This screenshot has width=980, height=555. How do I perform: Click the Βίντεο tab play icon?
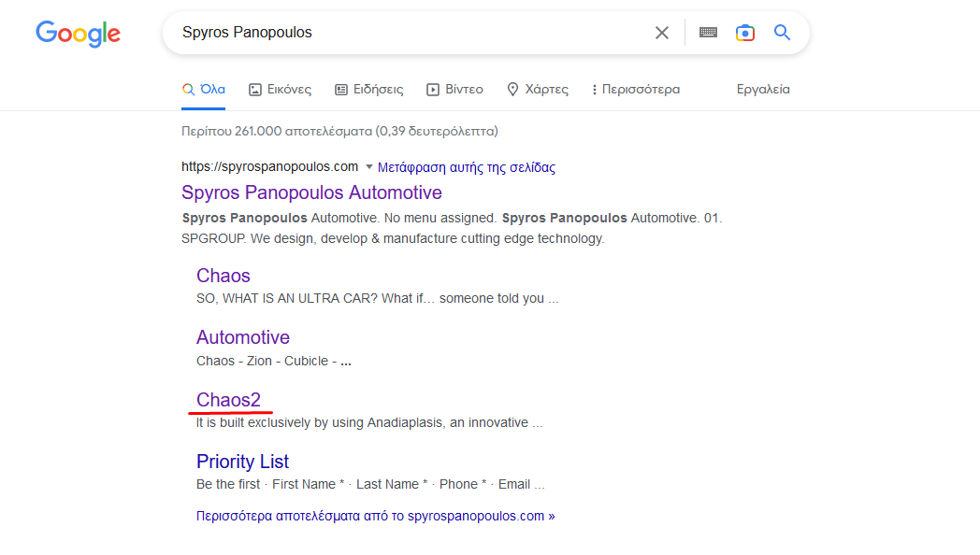(x=433, y=90)
